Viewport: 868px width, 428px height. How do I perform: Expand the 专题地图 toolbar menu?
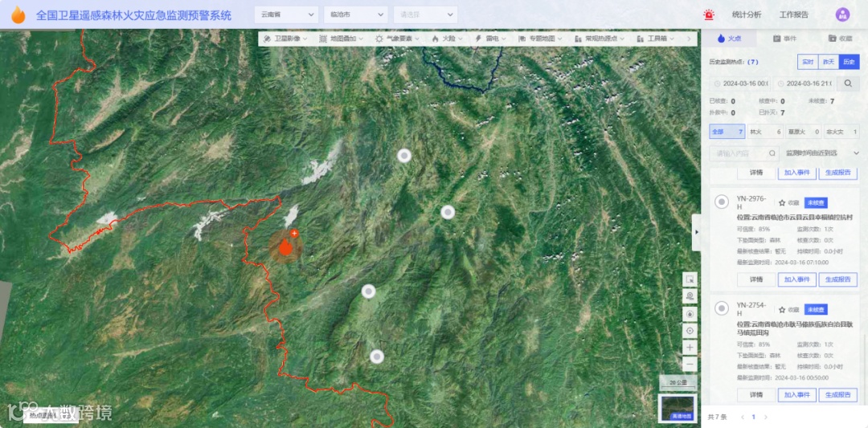point(540,39)
